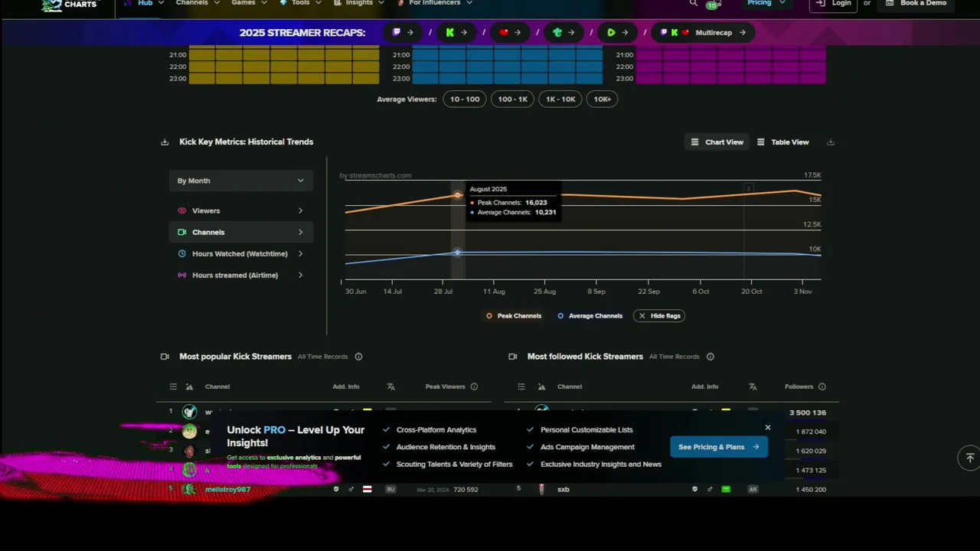Click the RU language badge in mellstroy987 row
The image size is (980, 551).
(390, 489)
